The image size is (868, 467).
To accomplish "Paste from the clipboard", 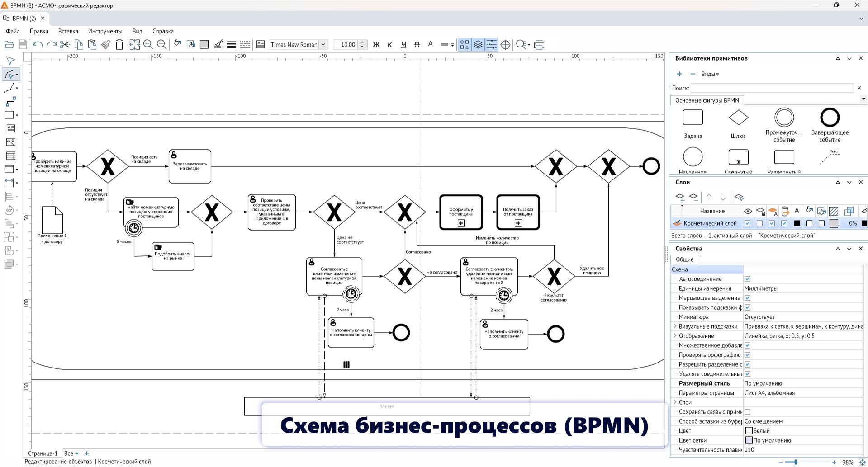I will pos(92,44).
